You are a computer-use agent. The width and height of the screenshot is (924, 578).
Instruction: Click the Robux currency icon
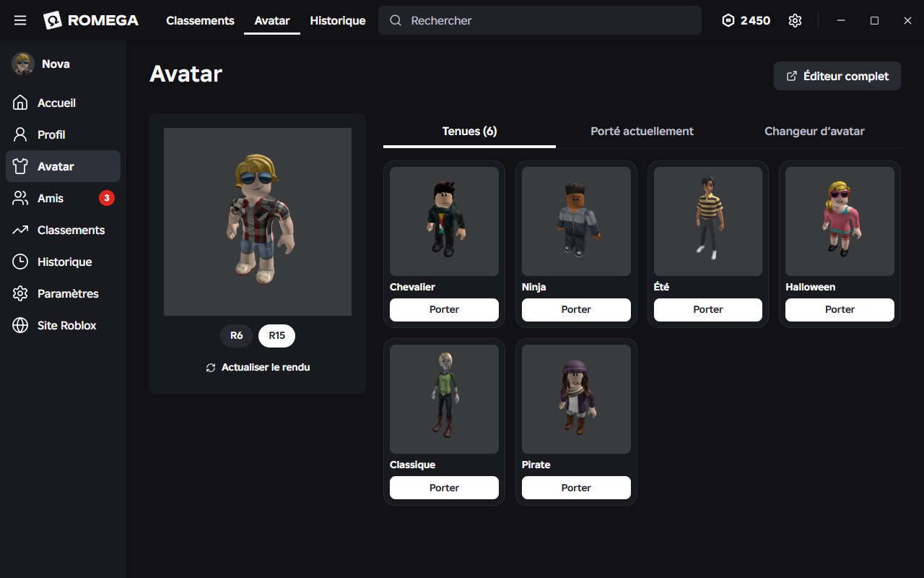coord(728,20)
